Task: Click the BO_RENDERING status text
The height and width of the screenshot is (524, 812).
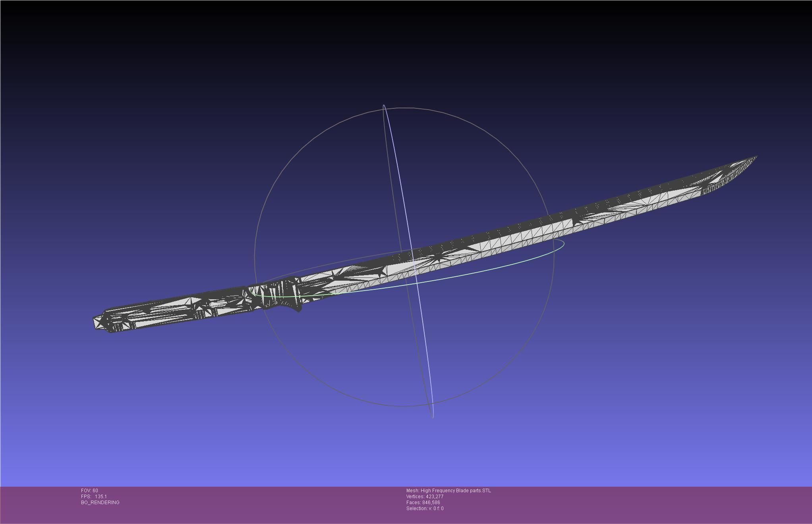Action: pyautogui.click(x=100, y=503)
